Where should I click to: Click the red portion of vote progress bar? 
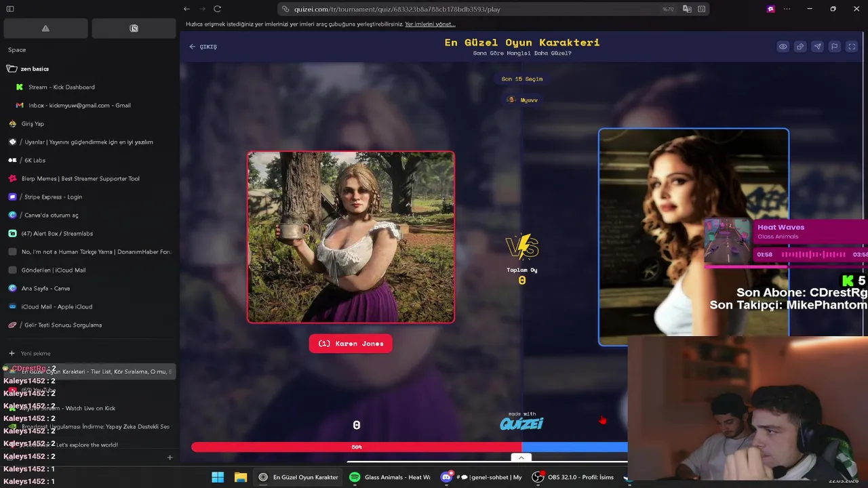tap(357, 447)
